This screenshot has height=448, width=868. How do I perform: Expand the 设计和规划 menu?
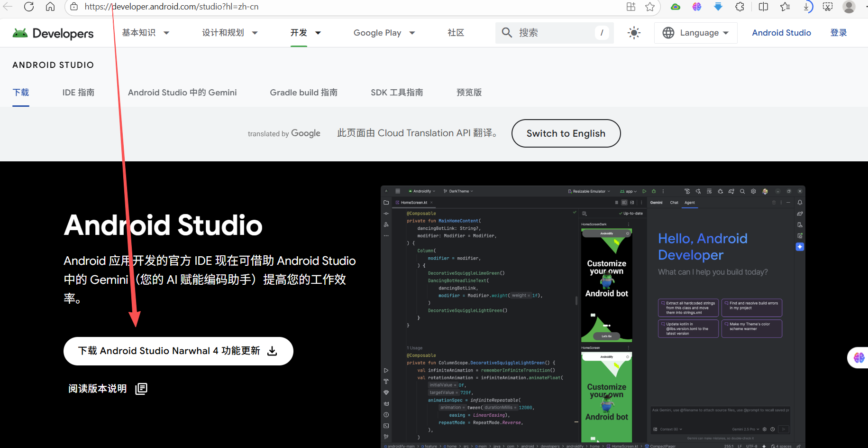[230, 33]
